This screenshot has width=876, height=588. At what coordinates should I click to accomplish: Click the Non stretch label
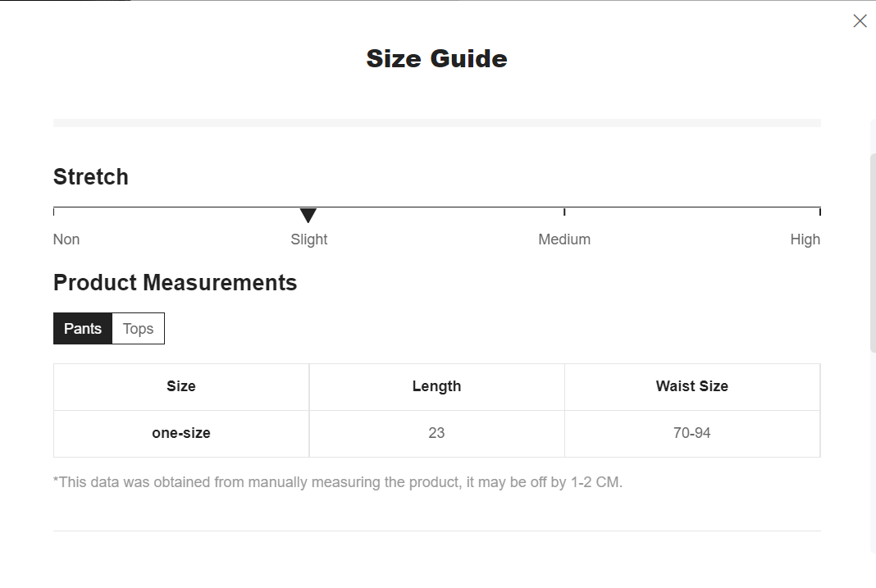(66, 239)
